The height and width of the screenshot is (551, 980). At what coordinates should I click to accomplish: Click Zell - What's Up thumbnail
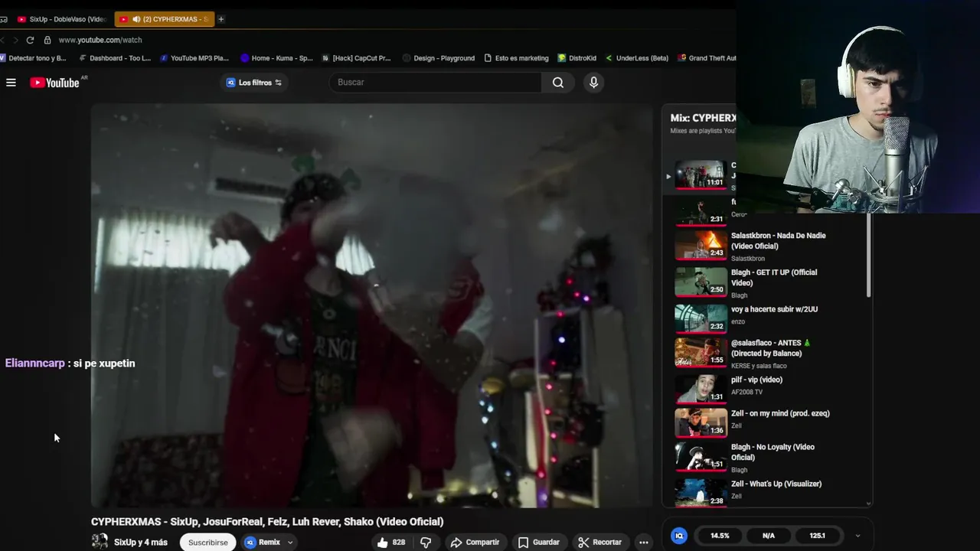(701, 493)
